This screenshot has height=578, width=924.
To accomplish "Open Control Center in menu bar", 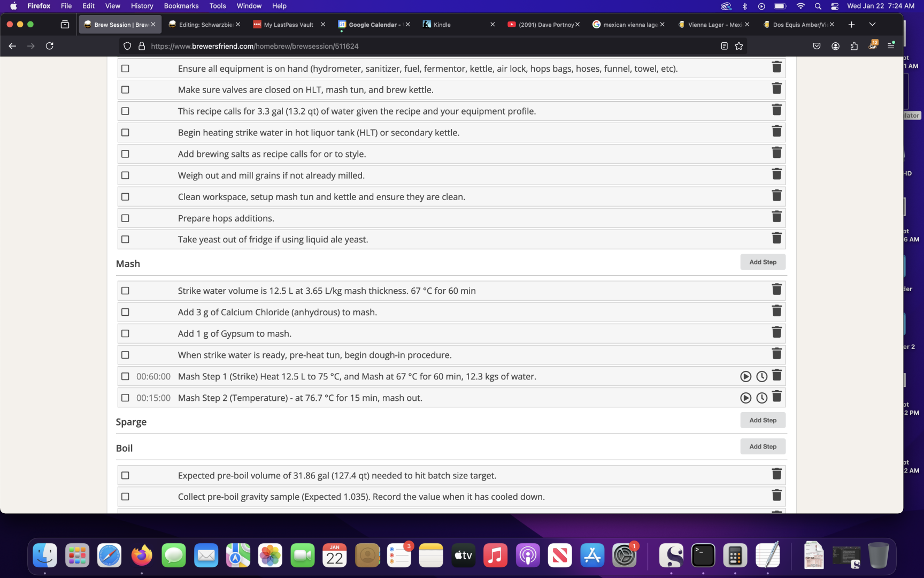I will click(835, 6).
